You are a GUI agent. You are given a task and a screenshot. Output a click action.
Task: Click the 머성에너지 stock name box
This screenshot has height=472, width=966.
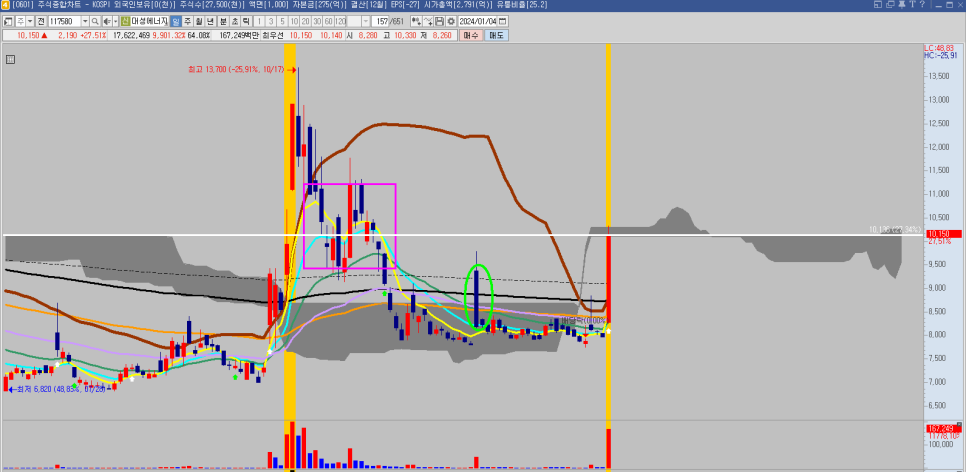point(150,21)
